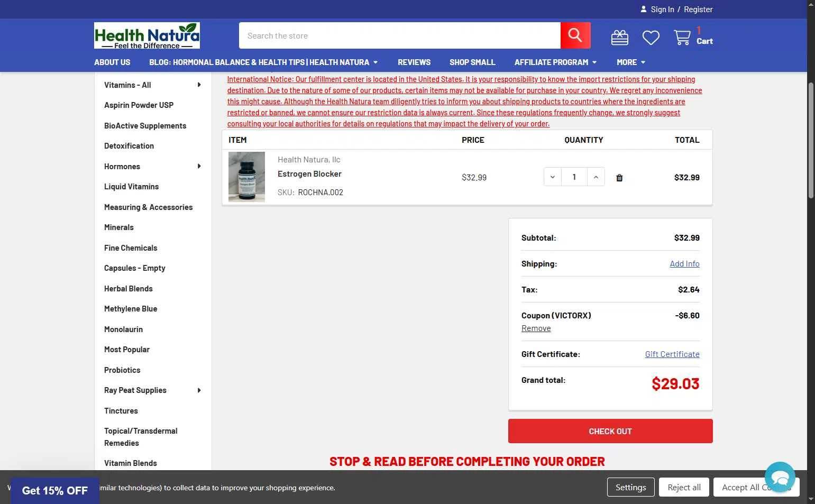
Task: Select Vitamin Blends category
Action: click(131, 463)
